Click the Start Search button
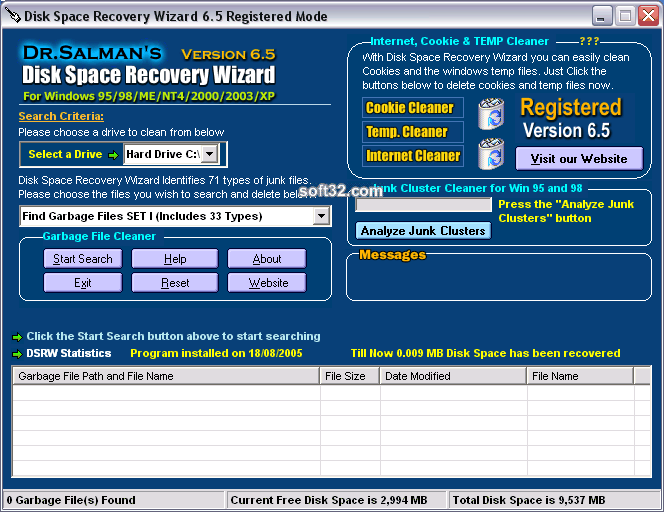The width and height of the screenshot is (664, 512). click(x=83, y=259)
